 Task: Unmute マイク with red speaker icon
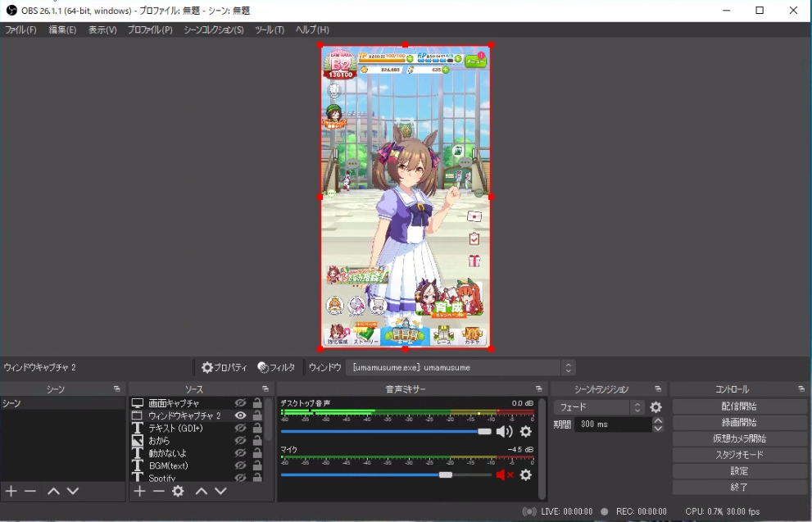(x=505, y=474)
